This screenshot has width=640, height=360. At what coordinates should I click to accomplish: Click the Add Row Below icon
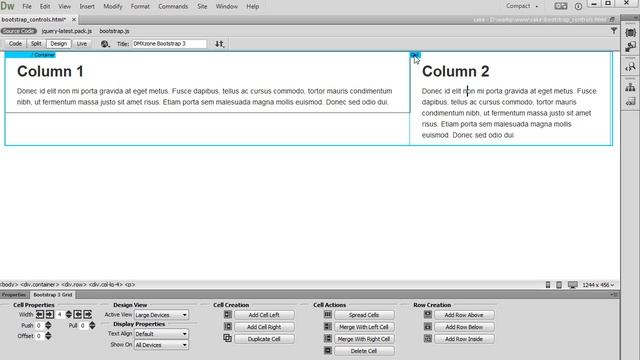(428, 327)
